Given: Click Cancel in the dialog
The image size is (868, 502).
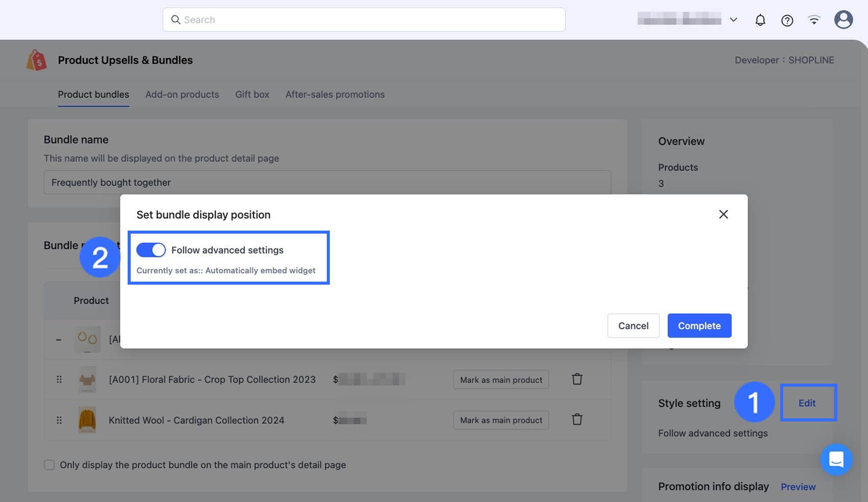Looking at the screenshot, I should pyautogui.click(x=633, y=325).
